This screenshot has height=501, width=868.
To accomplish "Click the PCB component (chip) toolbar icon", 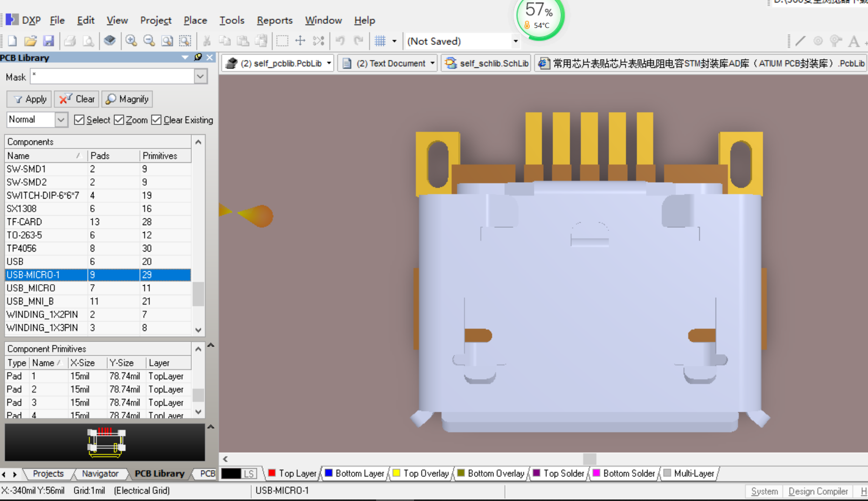I will tap(109, 40).
